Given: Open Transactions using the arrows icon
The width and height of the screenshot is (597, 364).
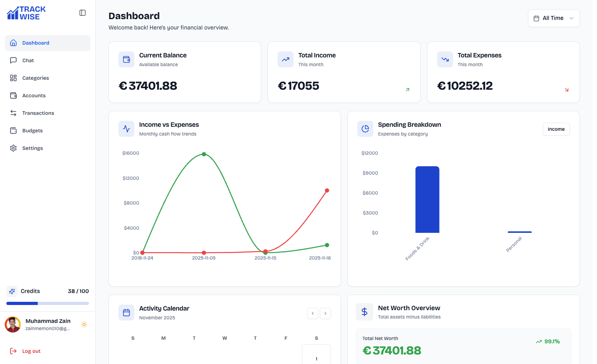Looking at the screenshot, I should (x=13, y=113).
